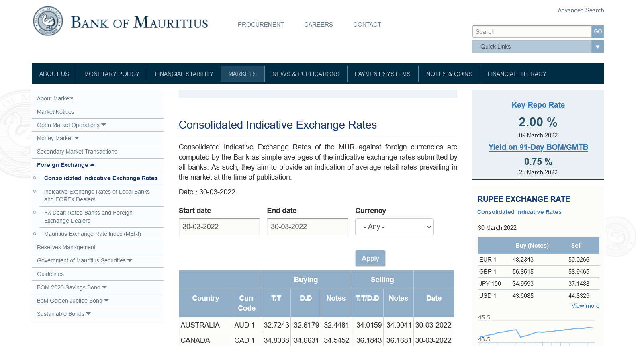Select Mauritius Exchange Rate Index (MERI)

click(92, 234)
